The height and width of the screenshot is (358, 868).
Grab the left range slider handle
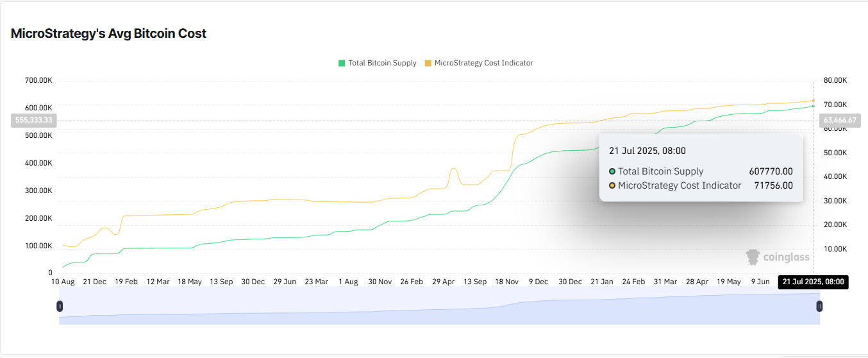click(x=60, y=307)
